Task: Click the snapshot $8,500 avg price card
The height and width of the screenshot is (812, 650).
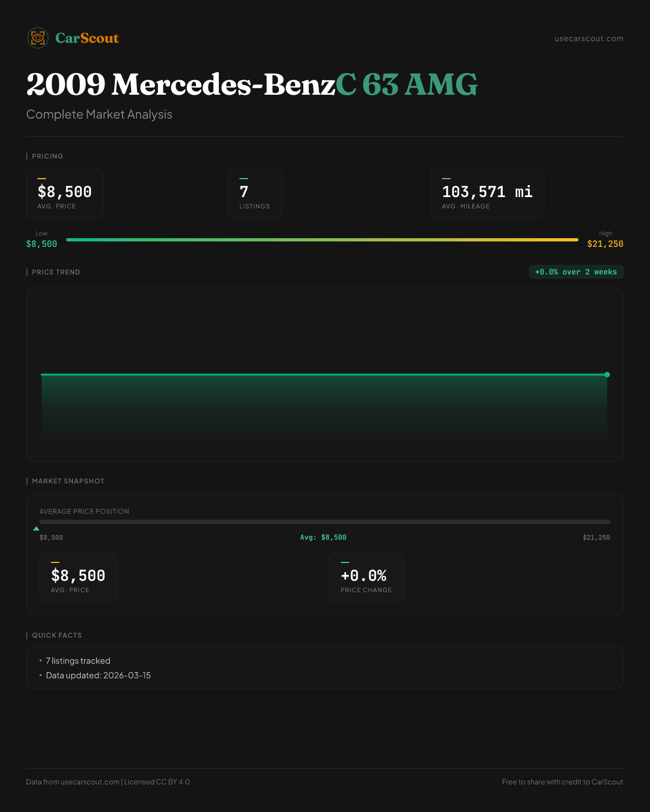Action: pyautogui.click(x=78, y=578)
